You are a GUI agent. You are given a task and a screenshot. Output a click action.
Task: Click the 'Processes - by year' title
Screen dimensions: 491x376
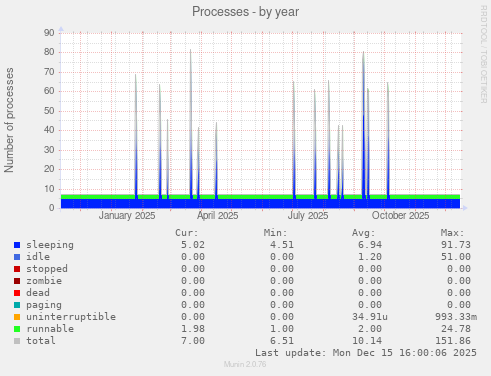pyautogui.click(x=246, y=12)
